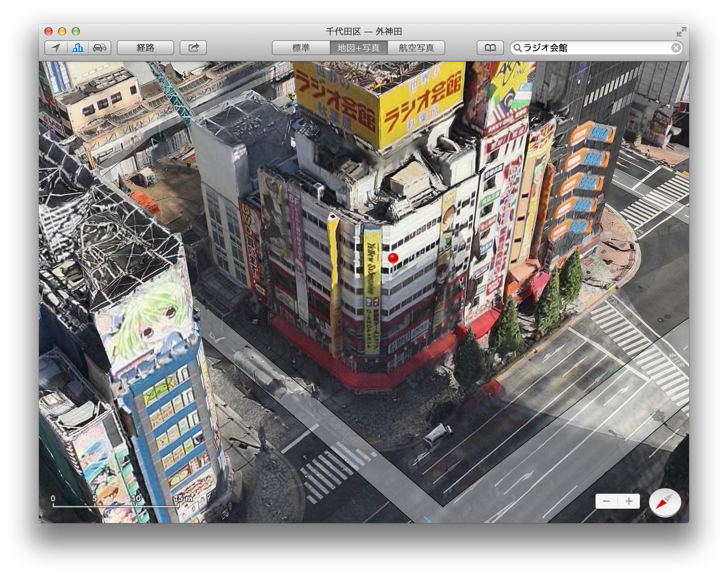Click the window title 千代田区 — 外神田
This screenshot has height=577, width=728.
tap(364, 32)
